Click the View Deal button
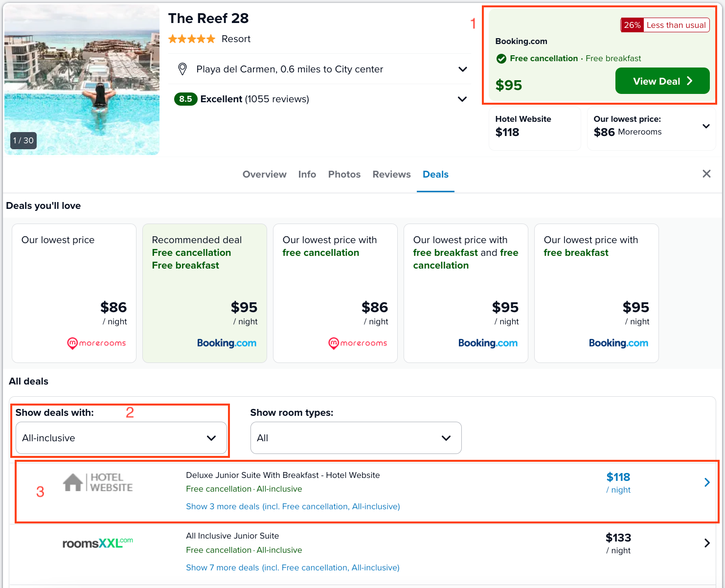The height and width of the screenshot is (588, 725). pyautogui.click(x=662, y=81)
